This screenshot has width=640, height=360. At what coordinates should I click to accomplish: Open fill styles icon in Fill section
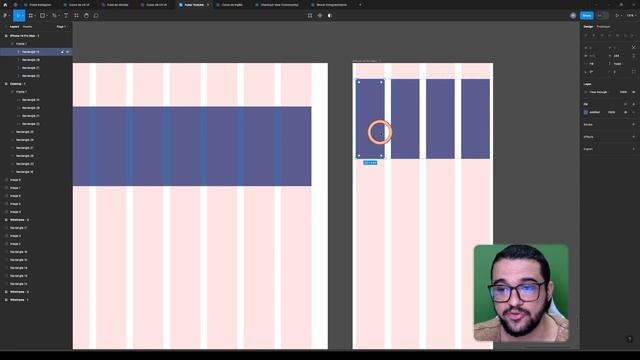(x=626, y=104)
